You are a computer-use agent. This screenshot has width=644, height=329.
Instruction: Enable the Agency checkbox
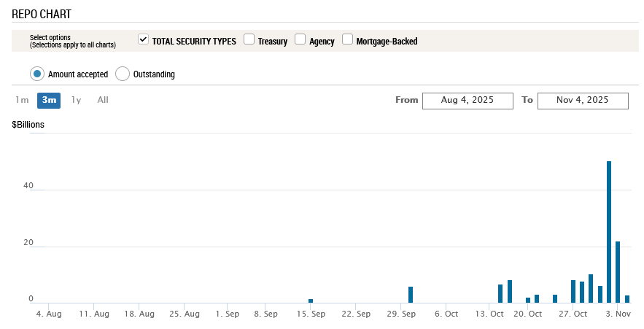(300, 39)
